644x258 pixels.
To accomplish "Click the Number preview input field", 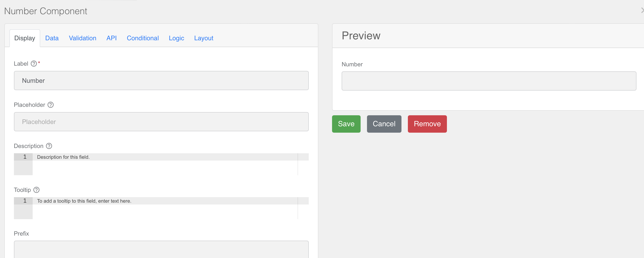I will click(489, 81).
